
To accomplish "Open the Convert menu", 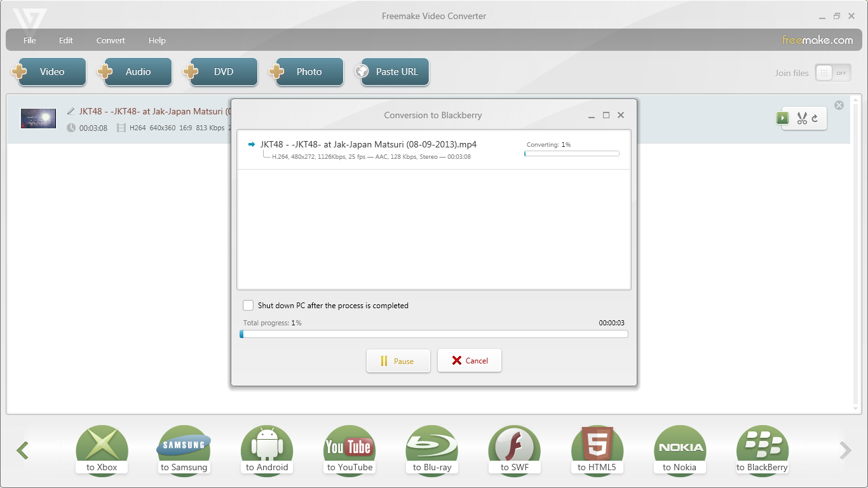I will click(x=111, y=41).
